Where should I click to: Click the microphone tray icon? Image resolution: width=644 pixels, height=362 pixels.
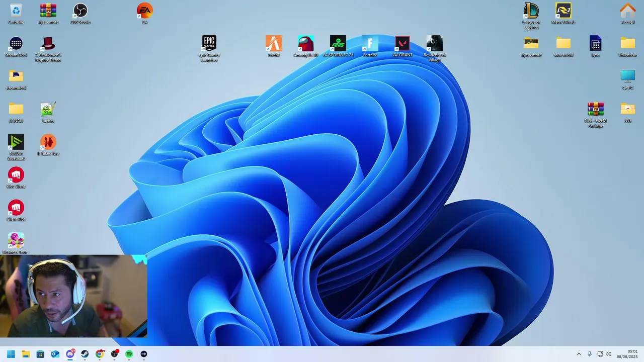coord(590,354)
